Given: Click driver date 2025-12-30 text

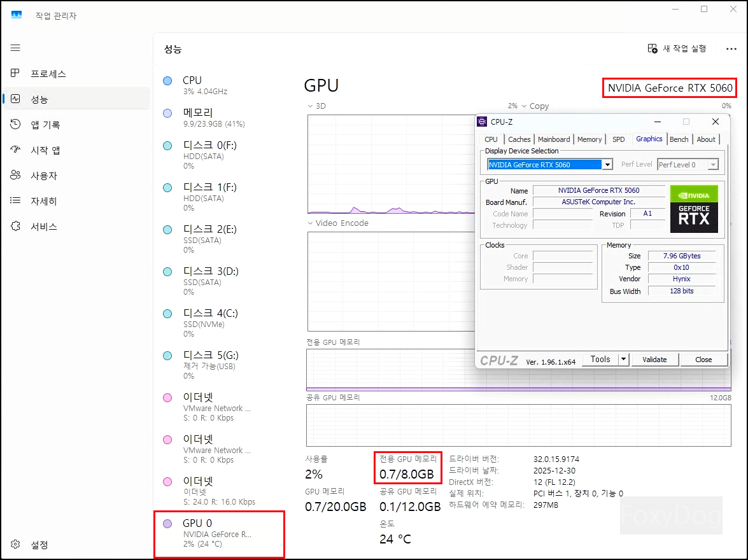Looking at the screenshot, I should coord(554,470).
